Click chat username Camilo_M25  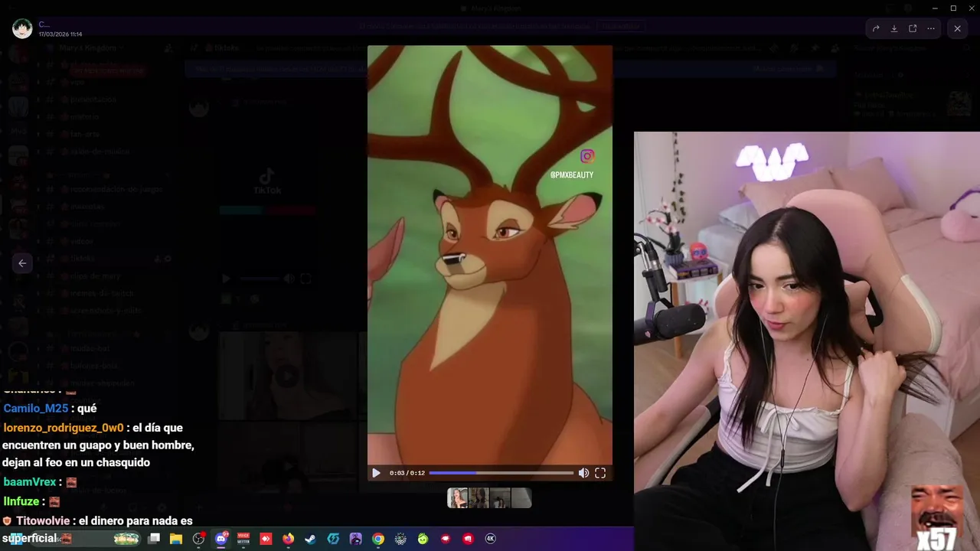36,409
